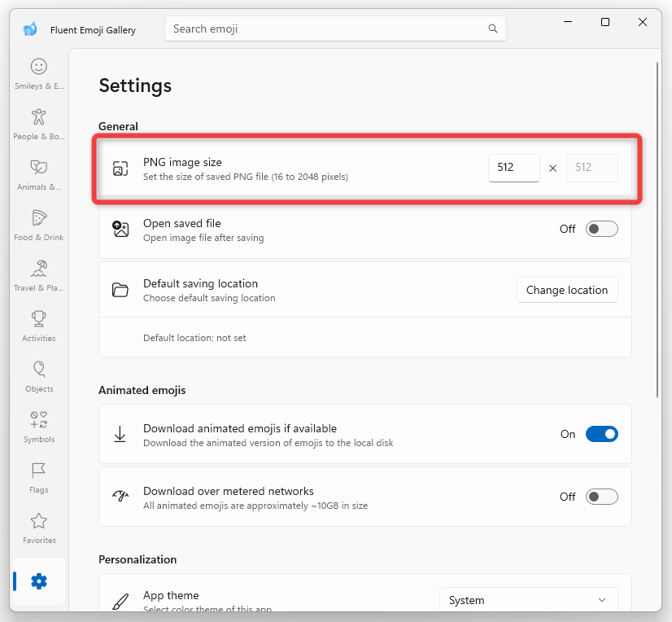Click the 'Default saving location' label
The width and height of the screenshot is (672, 622).
201,283
